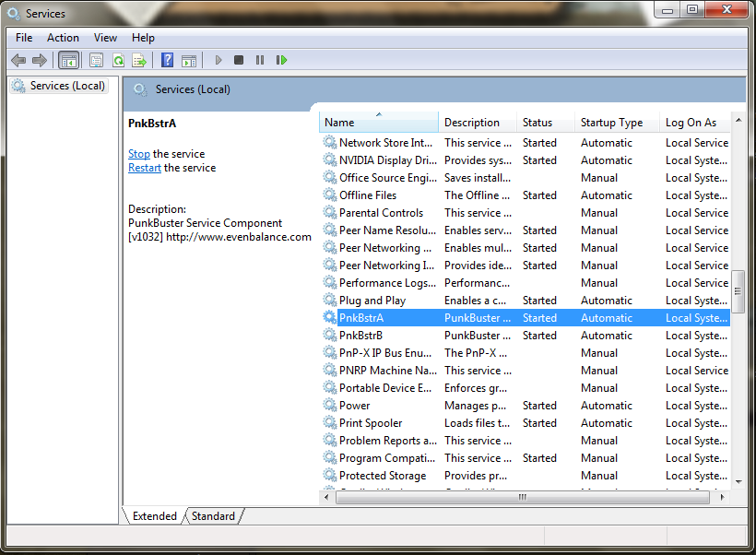Click the Export List toolbar icon
The height and width of the screenshot is (555, 756).
click(x=139, y=60)
